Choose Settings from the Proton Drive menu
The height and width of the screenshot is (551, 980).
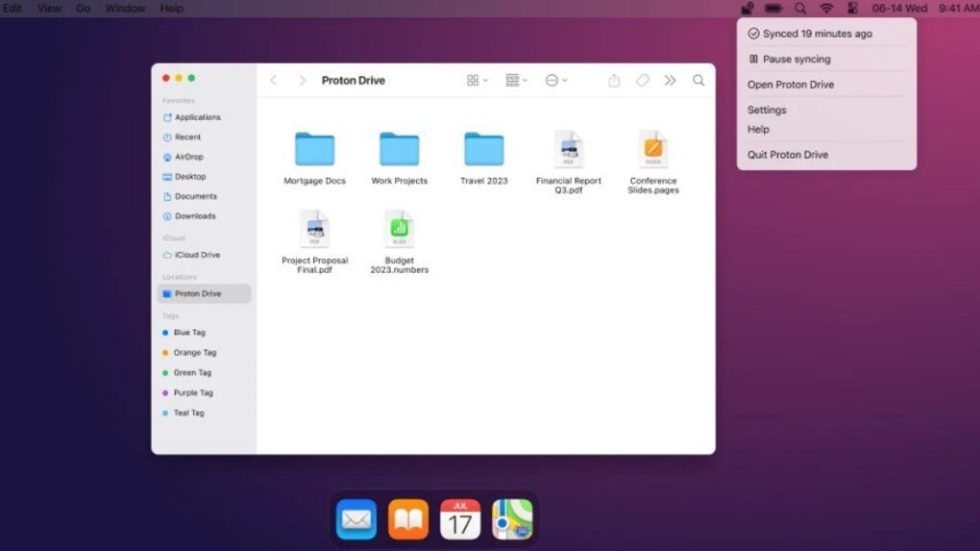pyautogui.click(x=767, y=110)
